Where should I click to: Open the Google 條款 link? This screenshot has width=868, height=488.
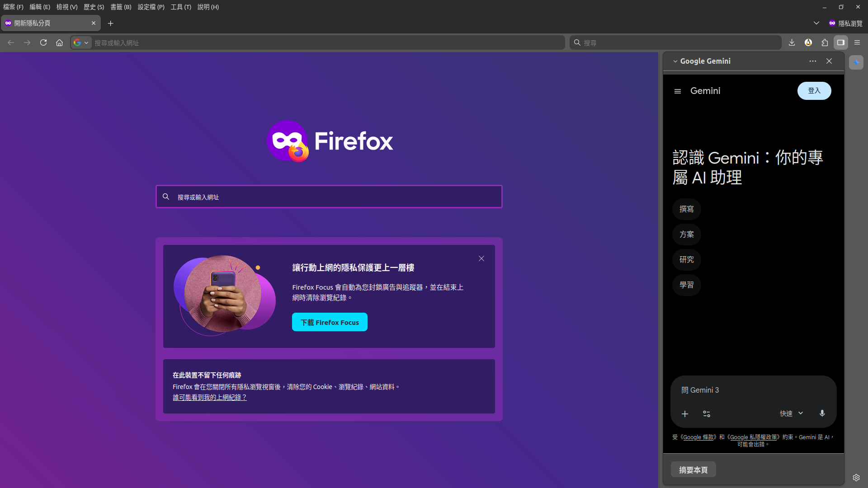click(x=698, y=437)
